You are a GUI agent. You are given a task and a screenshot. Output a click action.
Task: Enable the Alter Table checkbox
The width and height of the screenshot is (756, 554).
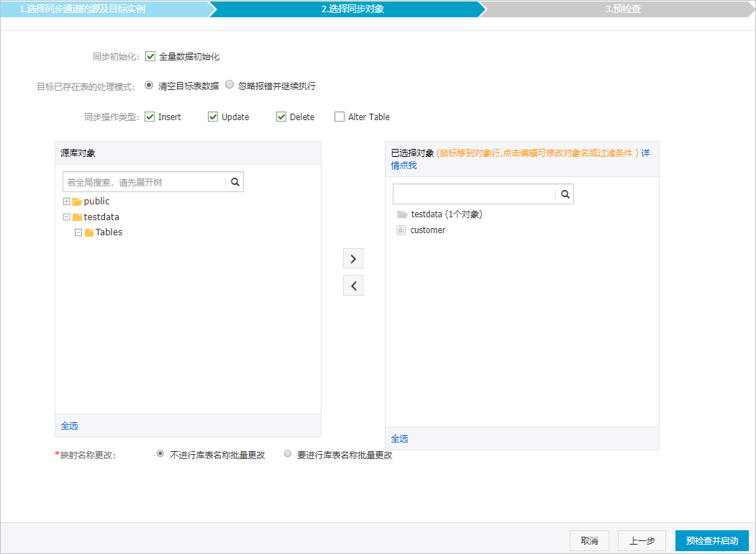[340, 117]
